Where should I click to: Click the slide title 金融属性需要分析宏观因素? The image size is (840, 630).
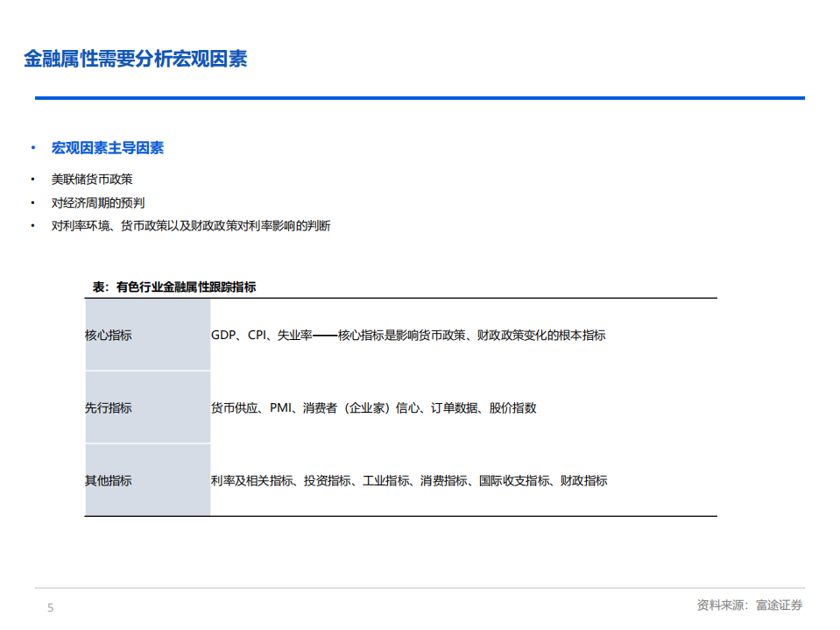pyautogui.click(x=136, y=60)
